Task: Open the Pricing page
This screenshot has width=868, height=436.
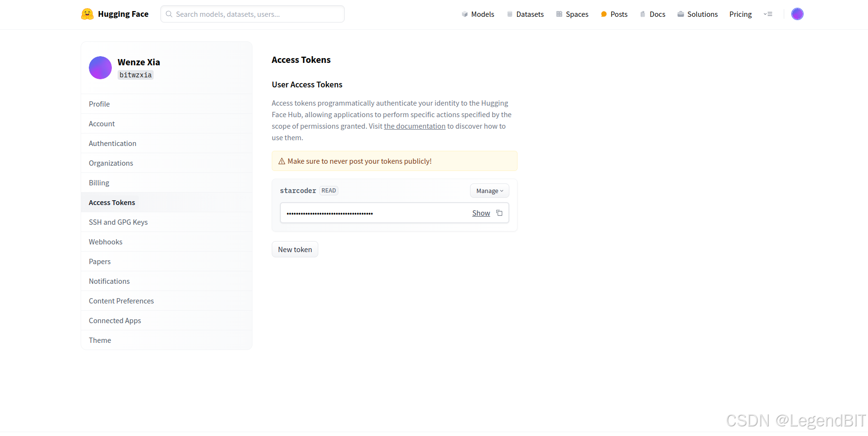Action: click(740, 14)
